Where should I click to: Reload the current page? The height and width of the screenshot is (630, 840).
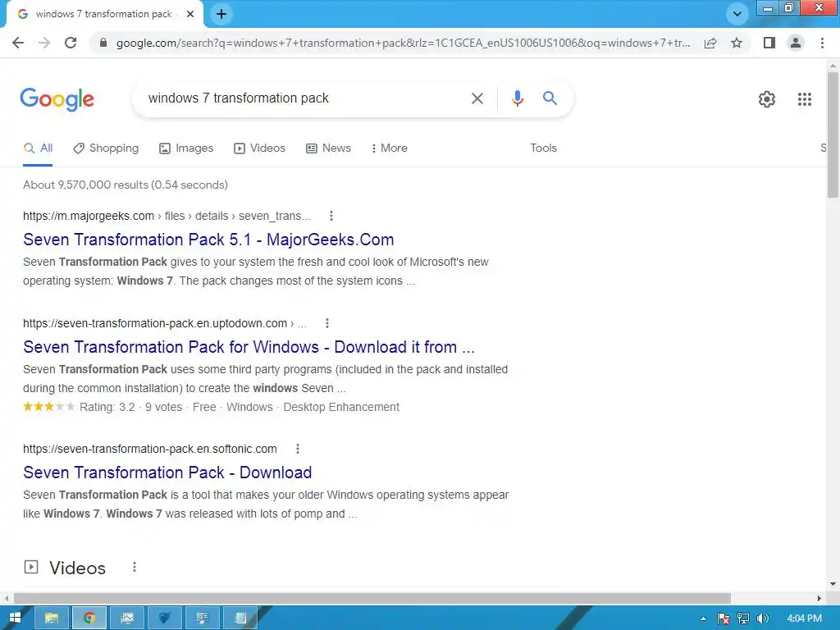pos(71,43)
